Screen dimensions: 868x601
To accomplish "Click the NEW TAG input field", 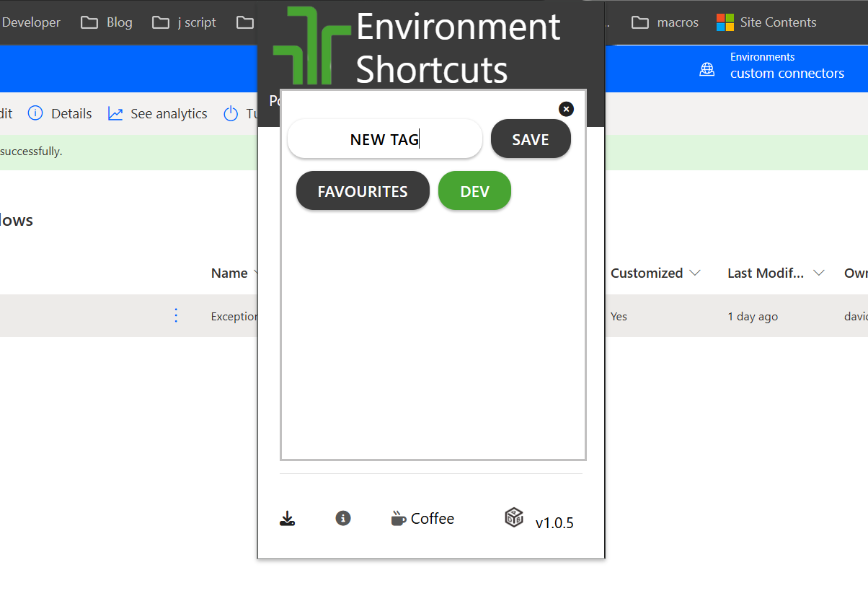I will click(x=384, y=139).
